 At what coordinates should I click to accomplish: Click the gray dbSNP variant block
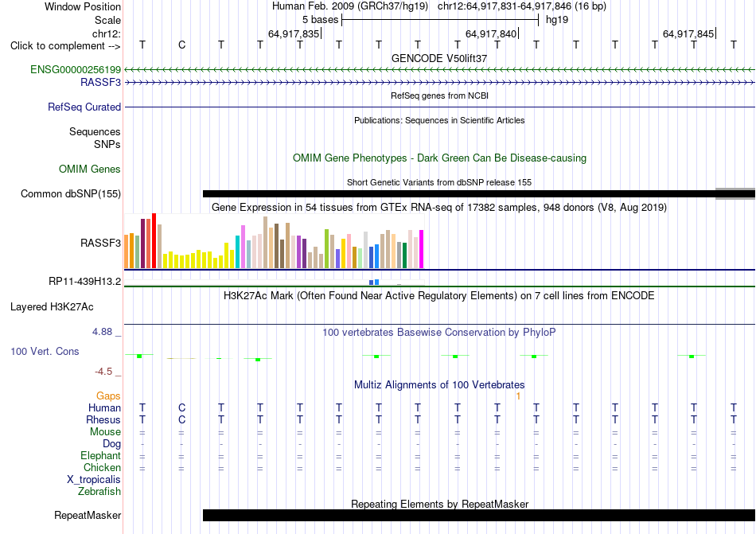pos(735,193)
